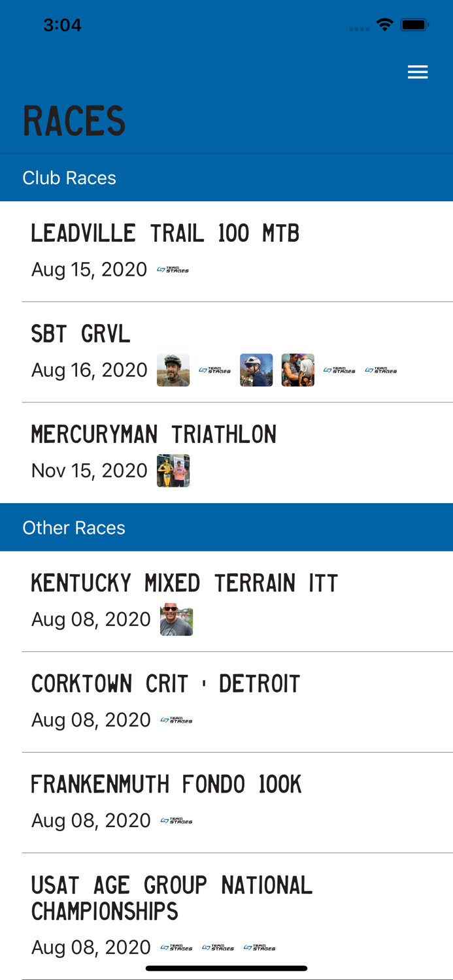Image resolution: width=453 pixels, height=980 pixels.
Task: Tap the Club Races section header
Action: (69, 178)
